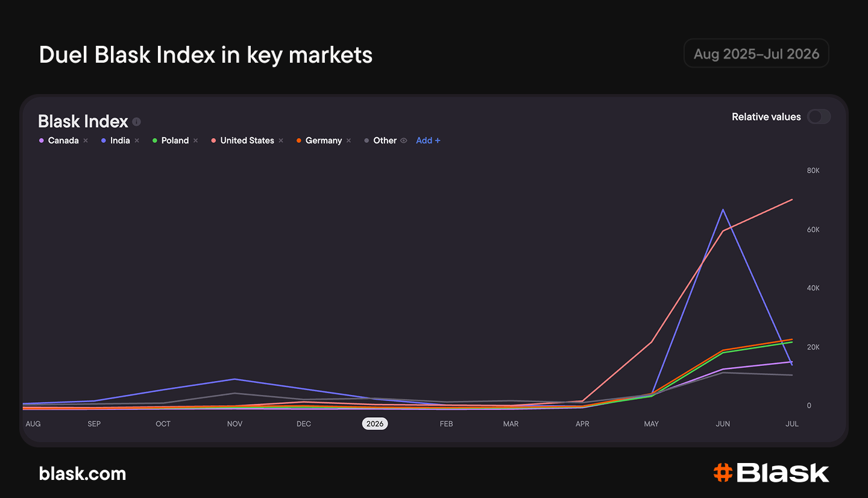
Task: Click Add + to add a country
Action: (428, 140)
